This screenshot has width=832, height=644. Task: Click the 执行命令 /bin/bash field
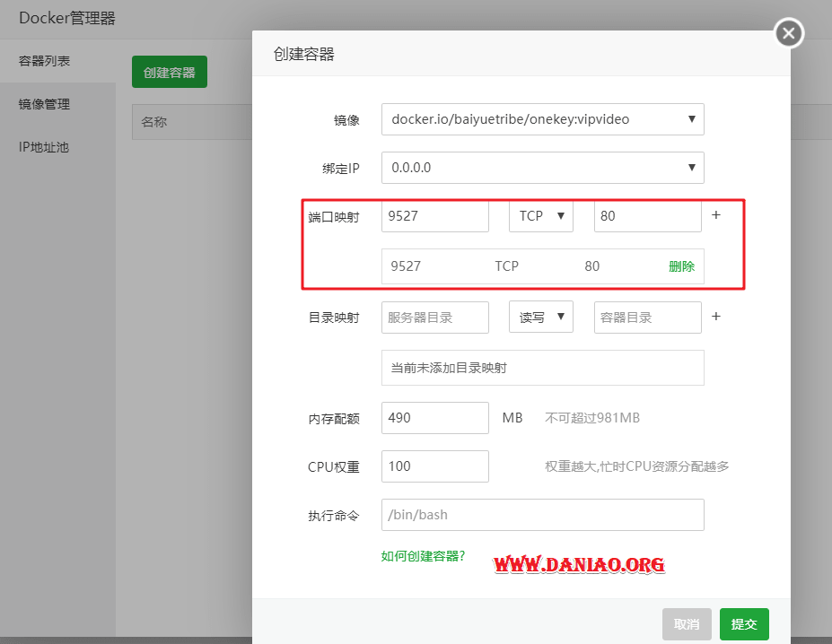(542, 515)
